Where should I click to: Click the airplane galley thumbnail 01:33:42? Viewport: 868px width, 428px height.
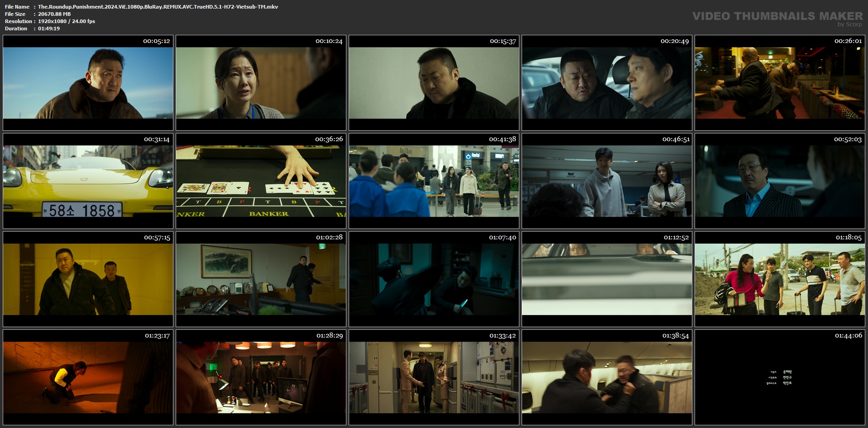tap(434, 377)
